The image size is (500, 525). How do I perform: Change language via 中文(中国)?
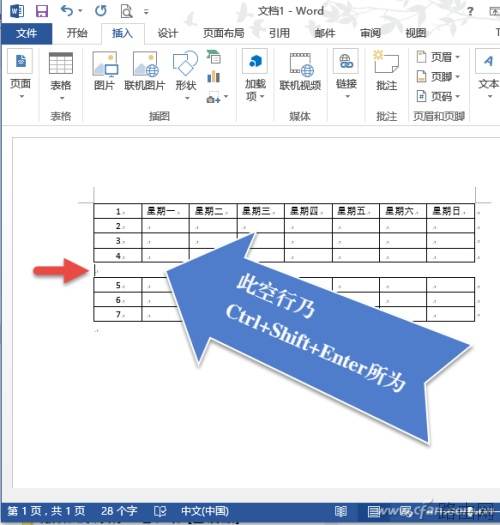pos(205,511)
